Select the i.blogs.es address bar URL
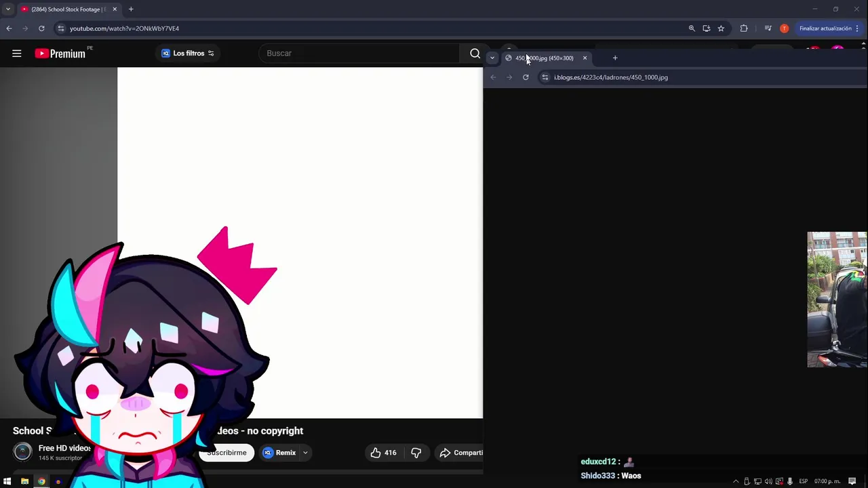This screenshot has width=868, height=488. (x=611, y=77)
